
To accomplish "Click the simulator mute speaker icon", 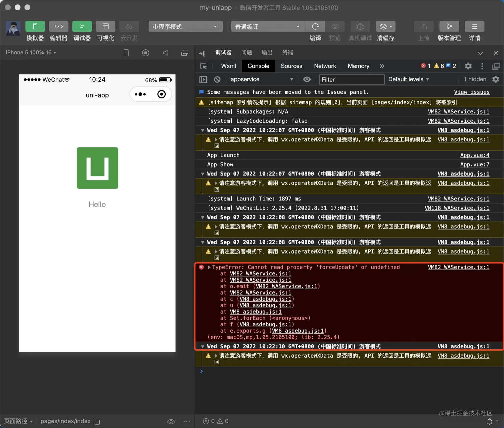I will pos(165,53).
